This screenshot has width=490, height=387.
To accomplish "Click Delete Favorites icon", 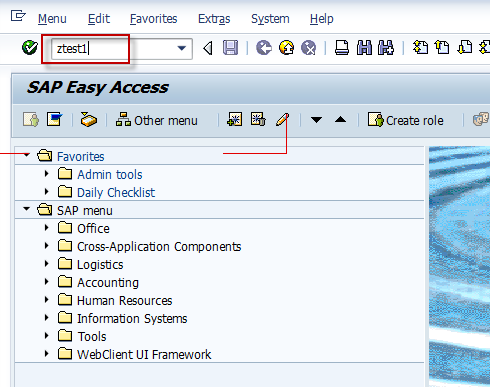I will [258, 120].
